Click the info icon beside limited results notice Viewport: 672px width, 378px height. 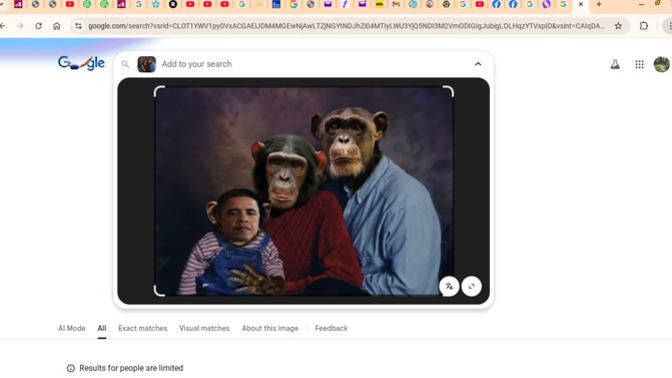click(x=71, y=368)
